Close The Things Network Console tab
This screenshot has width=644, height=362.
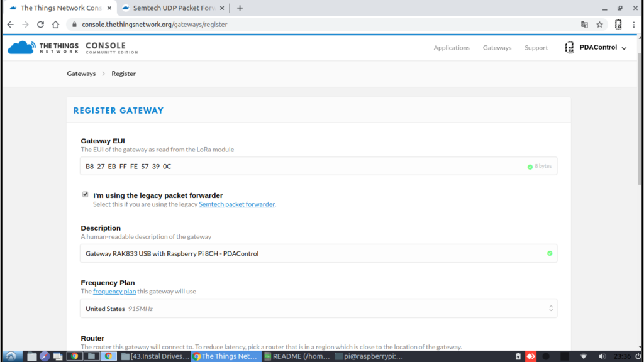(109, 8)
